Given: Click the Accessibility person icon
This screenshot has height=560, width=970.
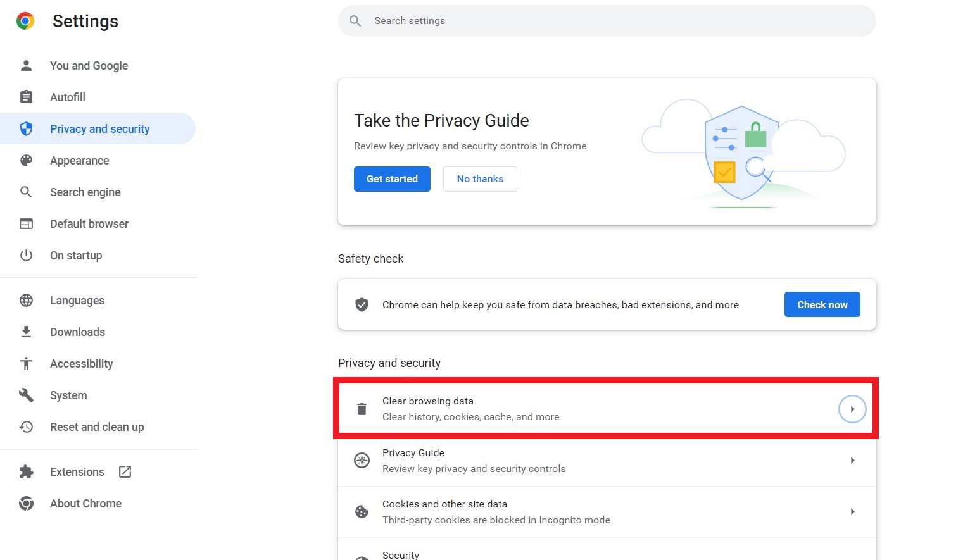Looking at the screenshot, I should 26,363.
